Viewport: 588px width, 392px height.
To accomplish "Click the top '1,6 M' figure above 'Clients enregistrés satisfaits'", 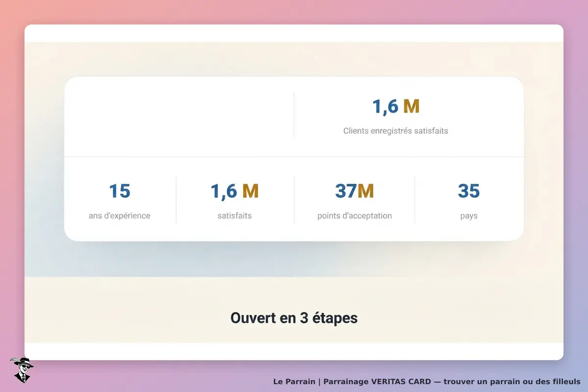I will 396,106.
